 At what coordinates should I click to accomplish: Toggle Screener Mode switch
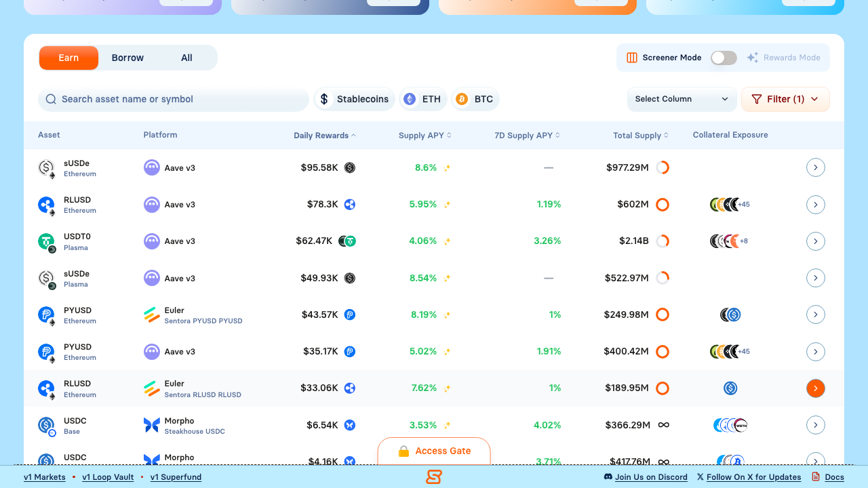[x=724, y=58]
